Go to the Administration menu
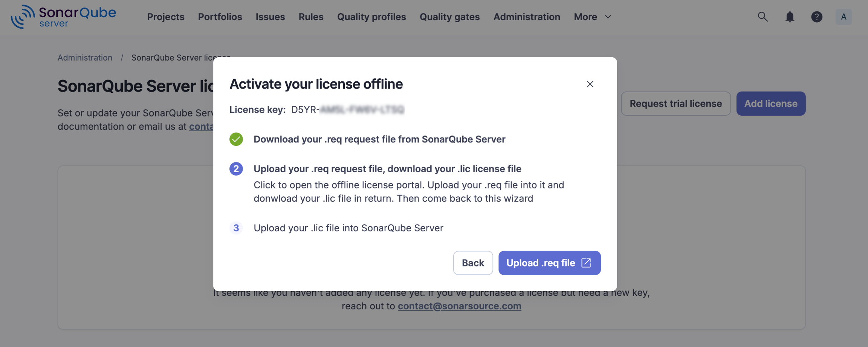868x347 pixels. tap(527, 17)
